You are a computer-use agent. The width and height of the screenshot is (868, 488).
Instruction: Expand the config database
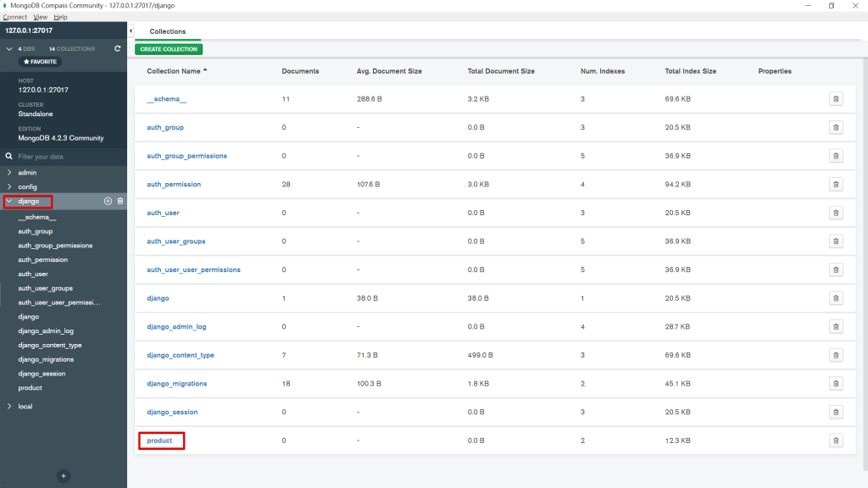pos(9,186)
